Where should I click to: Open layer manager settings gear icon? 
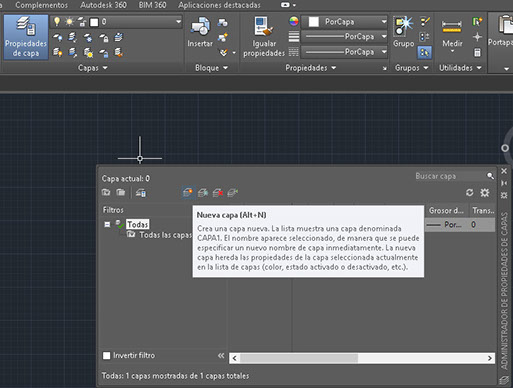[485, 192]
